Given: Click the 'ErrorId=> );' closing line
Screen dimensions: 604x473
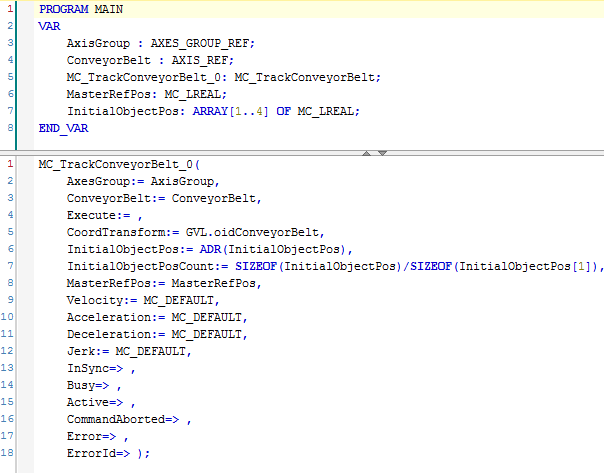Looking at the screenshot, I should [x=108, y=453].
